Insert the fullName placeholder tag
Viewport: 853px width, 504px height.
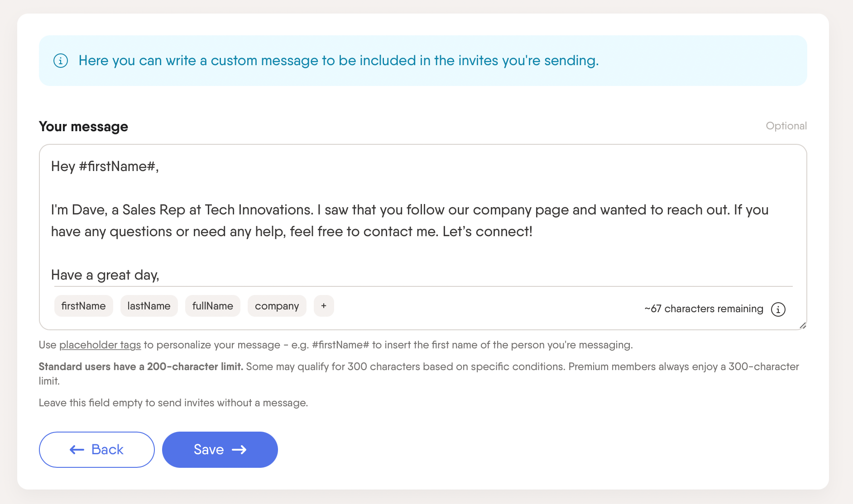point(213,306)
